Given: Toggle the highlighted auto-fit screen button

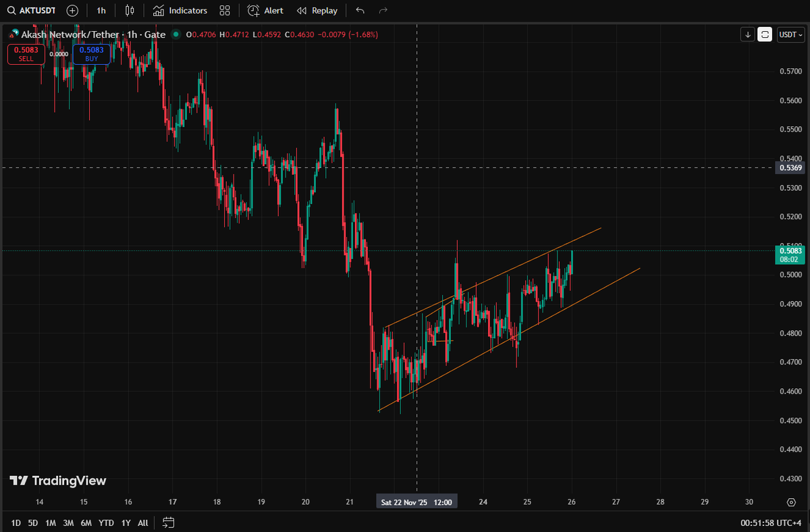Looking at the screenshot, I should (765, 34).
